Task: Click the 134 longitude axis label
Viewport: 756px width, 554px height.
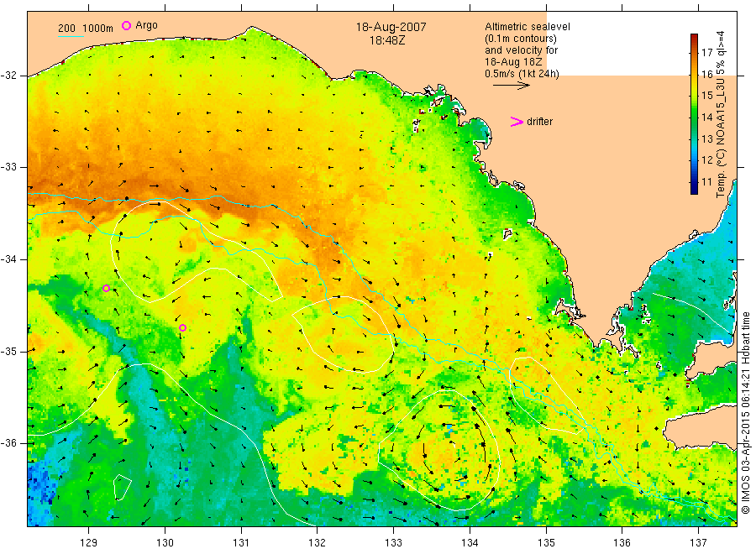Action: [x=470, y=543]
